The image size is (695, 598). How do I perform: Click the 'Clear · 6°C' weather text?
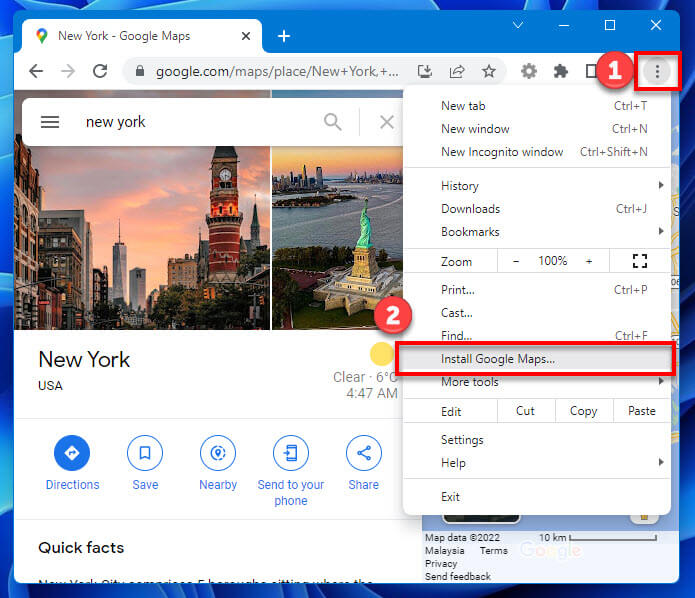pos(365,377)
